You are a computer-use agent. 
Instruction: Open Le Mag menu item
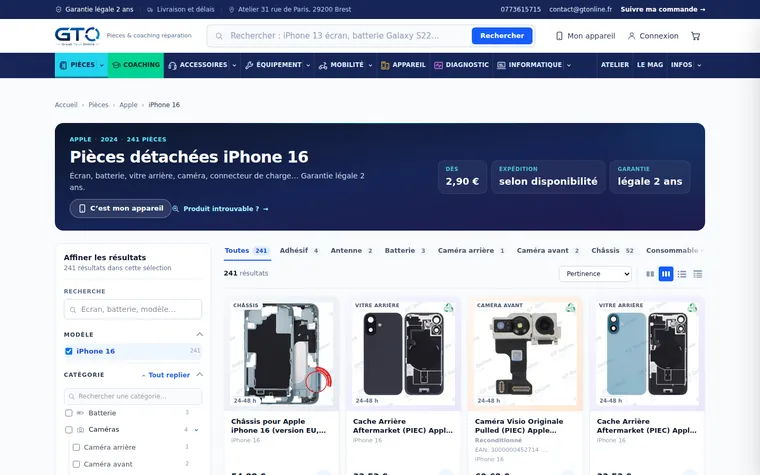point(649,65)
